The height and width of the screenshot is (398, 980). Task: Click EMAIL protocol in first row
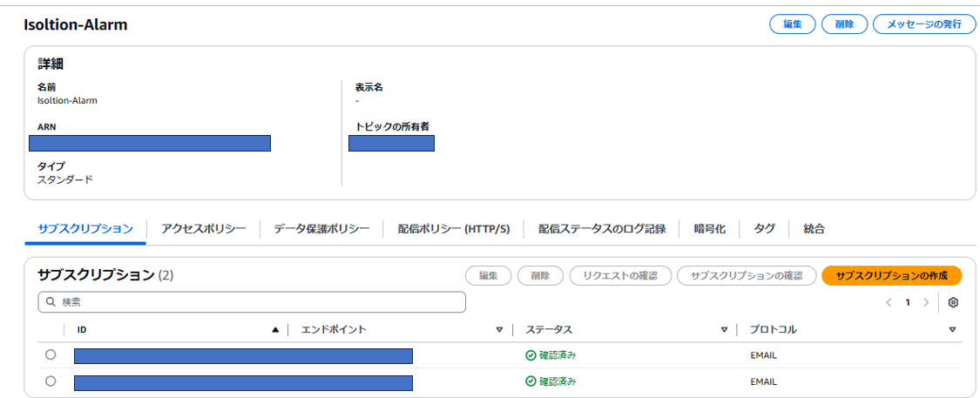(764, 355)
